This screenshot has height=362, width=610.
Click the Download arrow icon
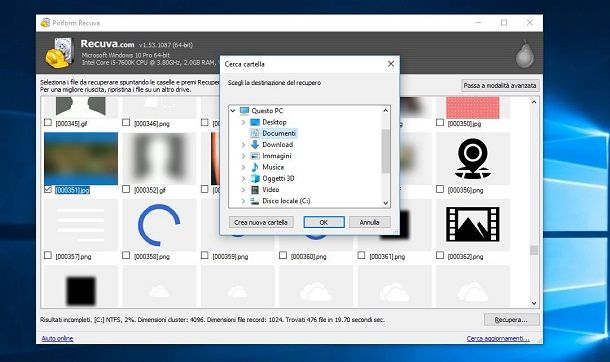[255, 145]
